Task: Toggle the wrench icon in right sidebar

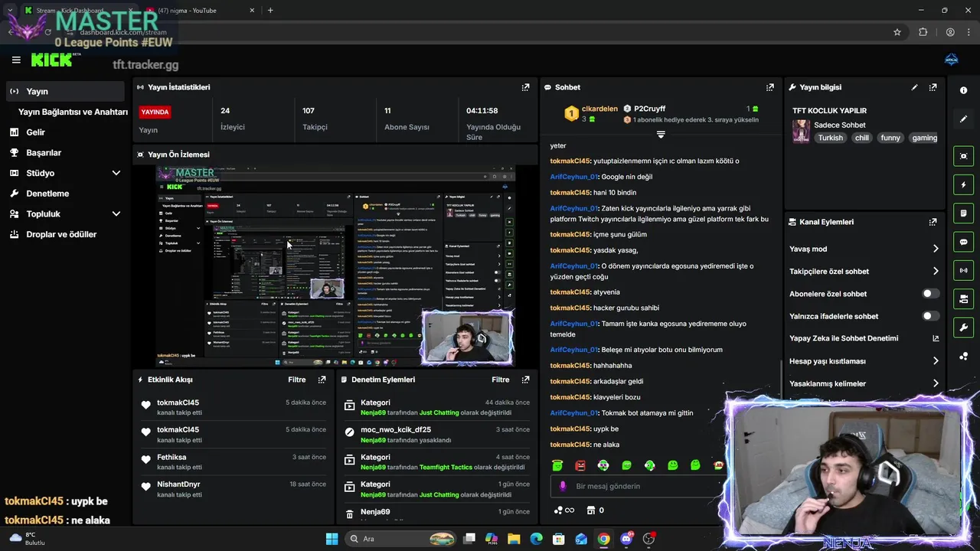Action: (x=963, y=328)
